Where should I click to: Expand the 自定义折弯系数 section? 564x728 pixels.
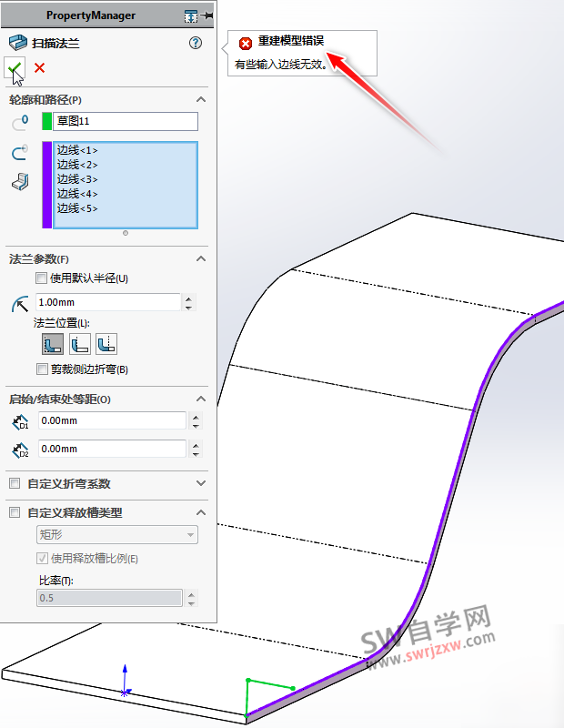click(201, 484)
